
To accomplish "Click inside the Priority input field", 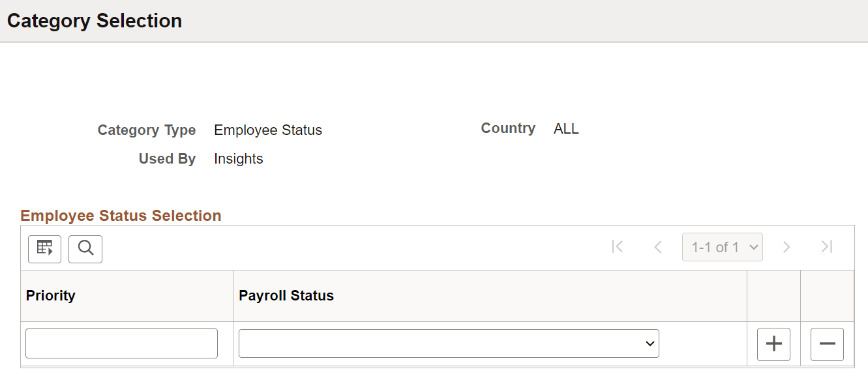I will [x=121, y=343].
